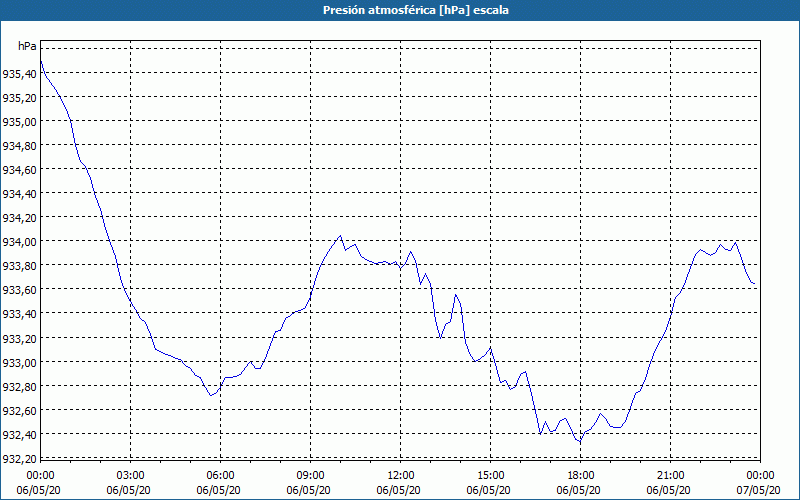Click the 933,20 y-axis value
This screenshot has height=500, width=800.
pyautogui.click(x=19, y=339)
